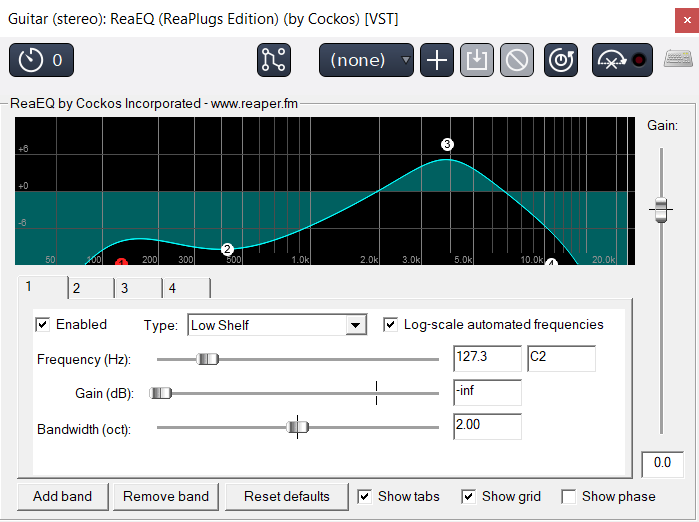Click the bypass circle-slash icon

pos(517,60)
